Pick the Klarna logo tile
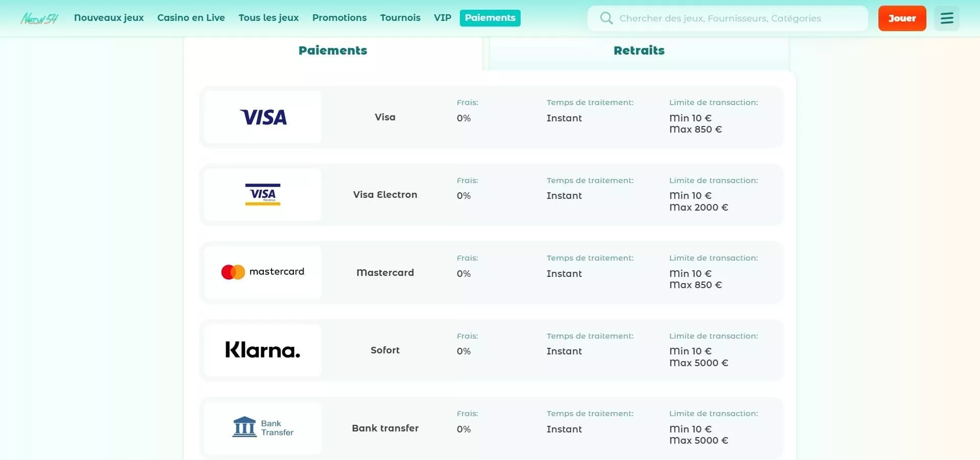This screenshot has height=460, width=980. click(x=263, y=350)
